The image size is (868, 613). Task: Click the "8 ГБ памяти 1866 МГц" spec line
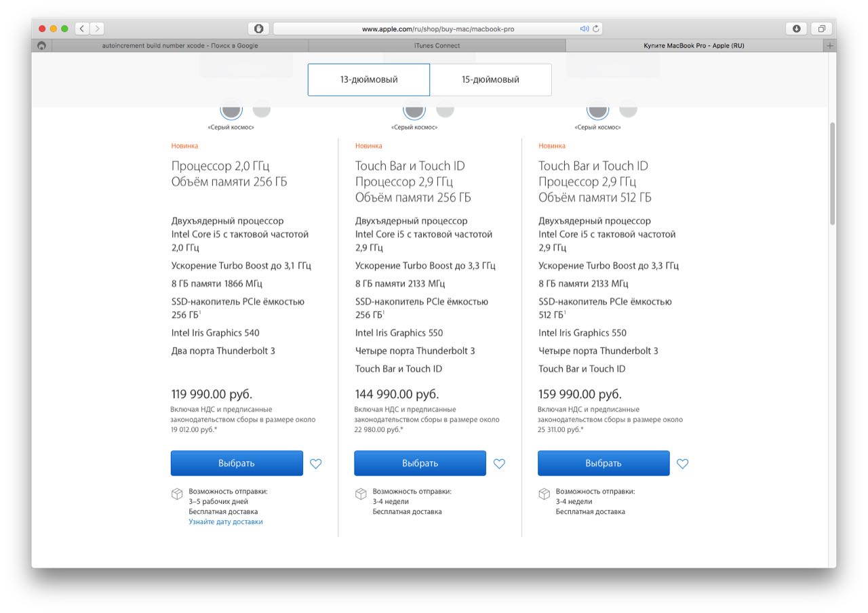[x=217, y=283]
